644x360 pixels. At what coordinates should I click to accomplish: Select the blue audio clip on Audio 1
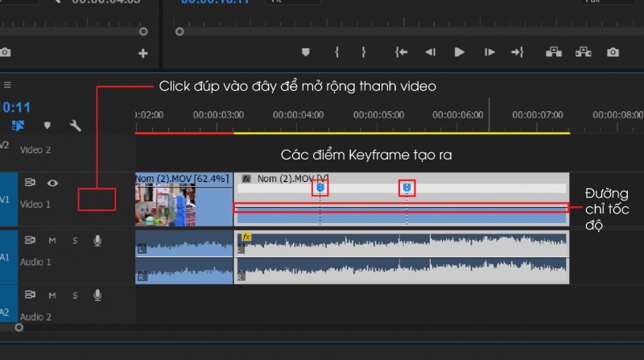184,257
